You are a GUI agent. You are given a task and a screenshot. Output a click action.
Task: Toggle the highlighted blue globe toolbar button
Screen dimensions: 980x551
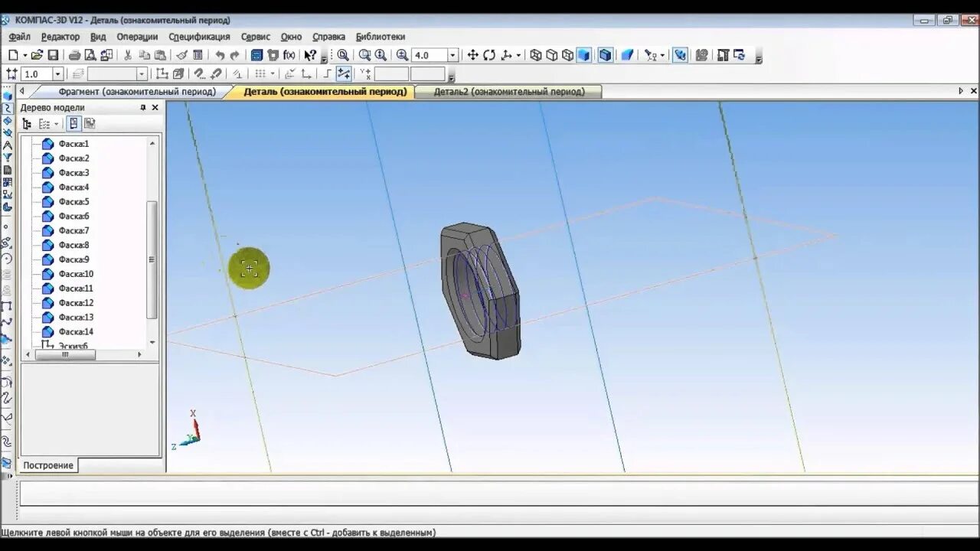point(680,55)
